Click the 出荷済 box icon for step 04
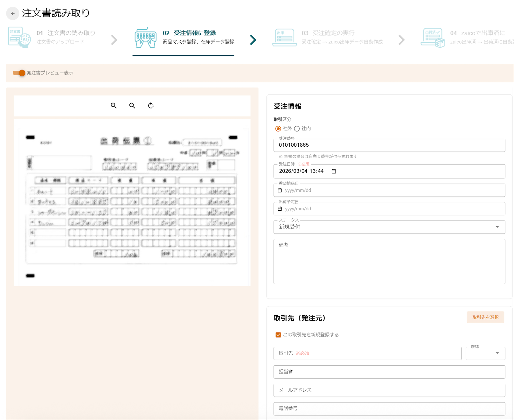The image size is (514, 420). click(x=433, y=38)
